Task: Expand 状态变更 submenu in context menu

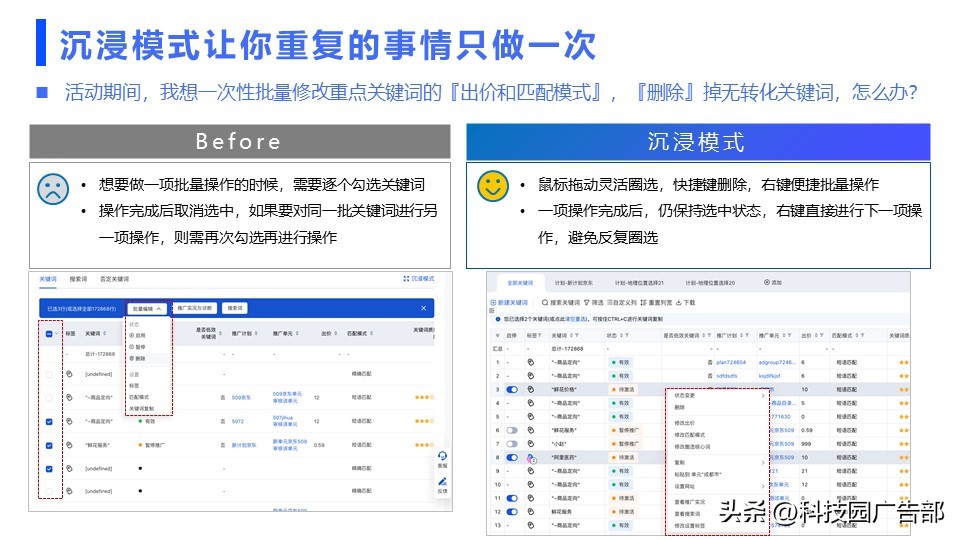Action: pyautogui.click(x=763, y=396)
